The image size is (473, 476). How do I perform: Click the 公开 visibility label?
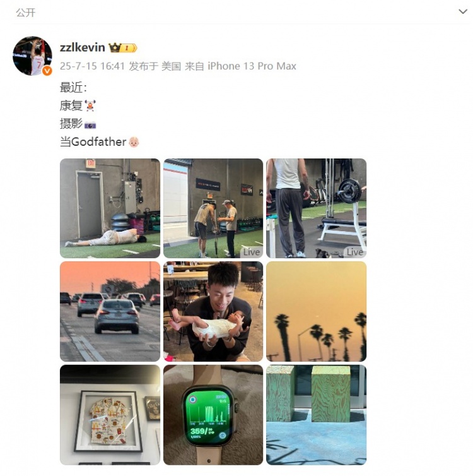(x=26, y=13)
